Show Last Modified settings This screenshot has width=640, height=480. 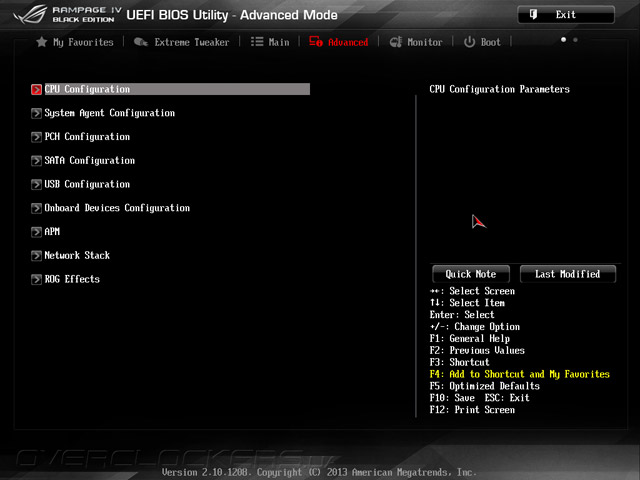pos(568,274)
